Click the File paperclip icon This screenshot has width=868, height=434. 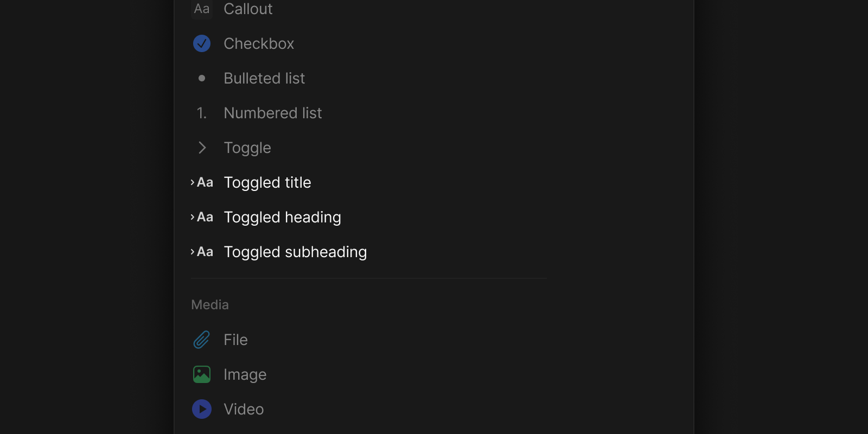[202, 340]
